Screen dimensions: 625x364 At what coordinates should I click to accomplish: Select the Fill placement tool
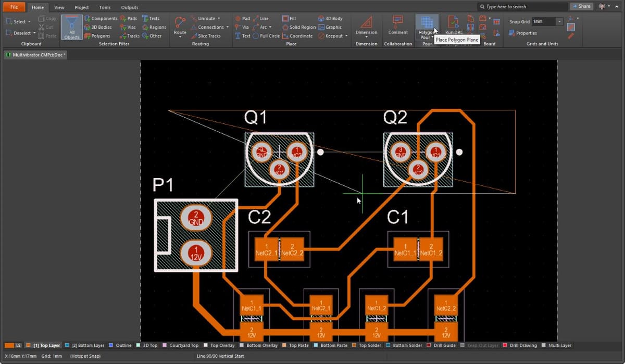click(289, 18)
